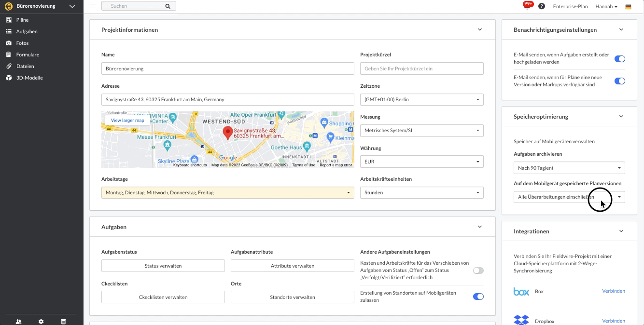The image size is (644, 325).
Task: Collapse the Integrationen panel
Action: click(621, 231)
